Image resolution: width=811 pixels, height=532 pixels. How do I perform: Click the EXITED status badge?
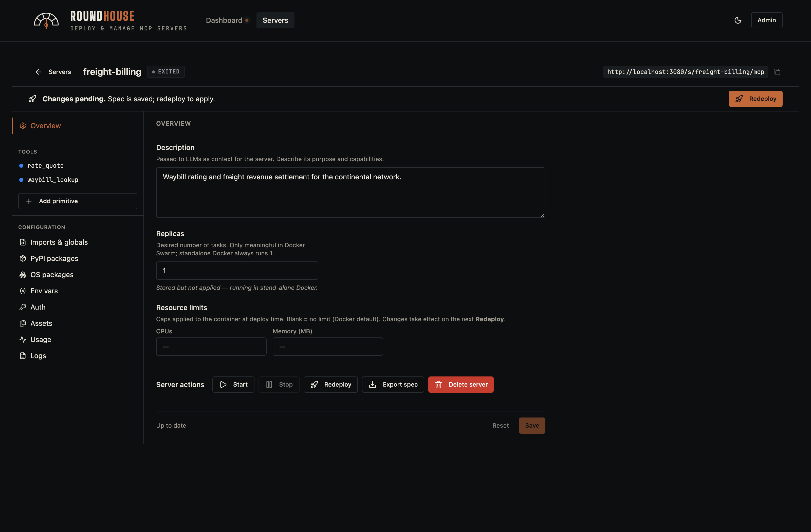[166, 71]
